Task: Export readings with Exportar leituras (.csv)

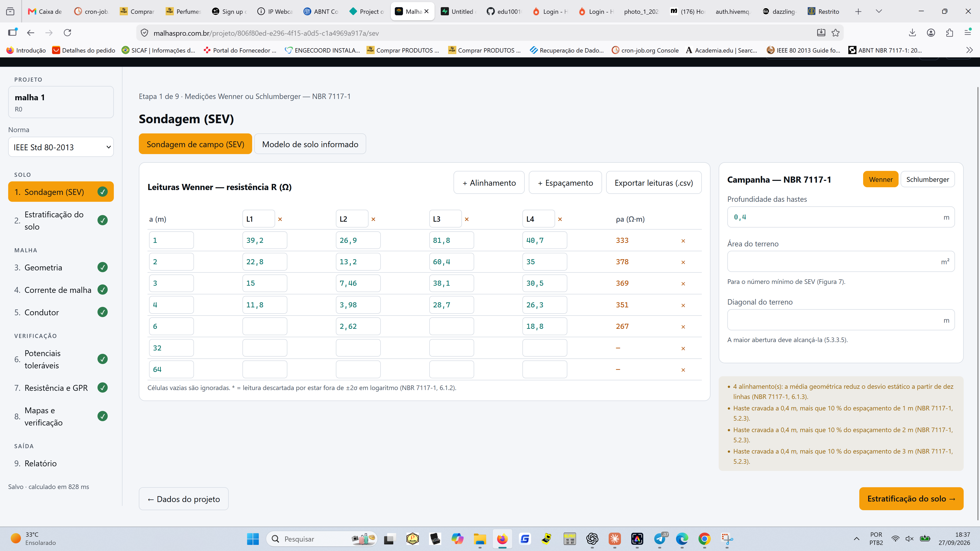Action: click(x=654, y=183)
